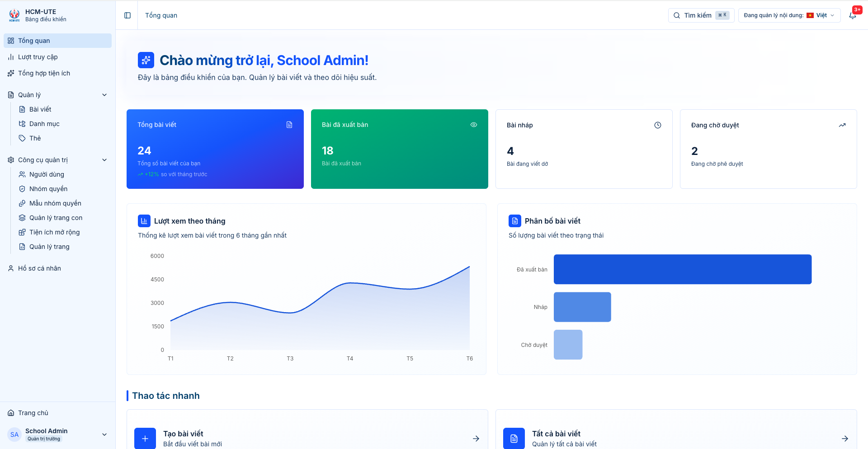The height and width of the screenshot is (449, 868).
Task: Expand the School Admin user menu
Action: point(104,435)
